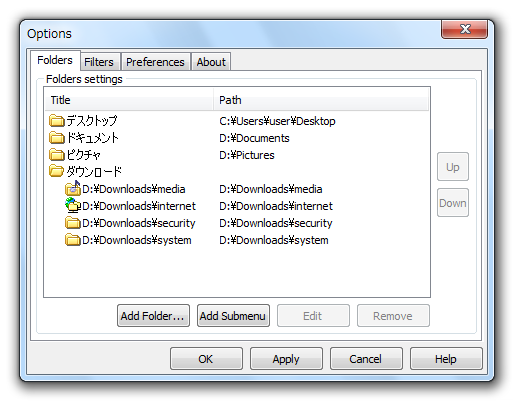Click the ドキュメント folder icon
This screenshot has width=517, height=403.
57,138
